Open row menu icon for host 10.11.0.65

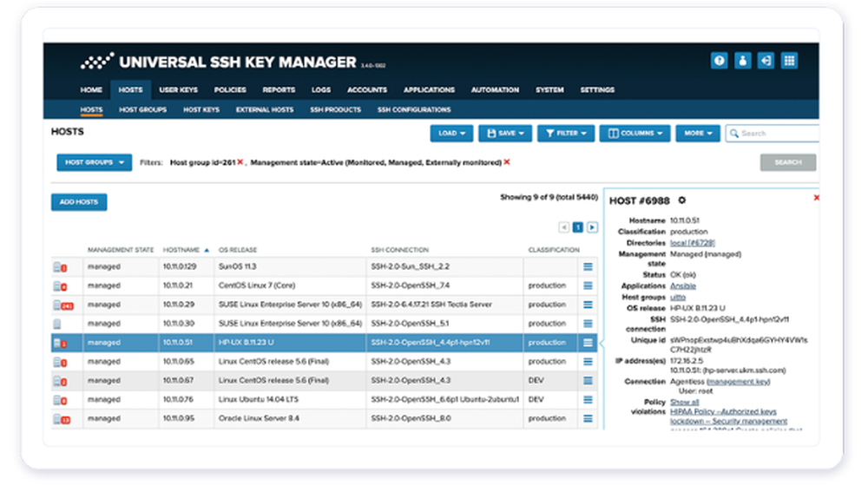588,362
